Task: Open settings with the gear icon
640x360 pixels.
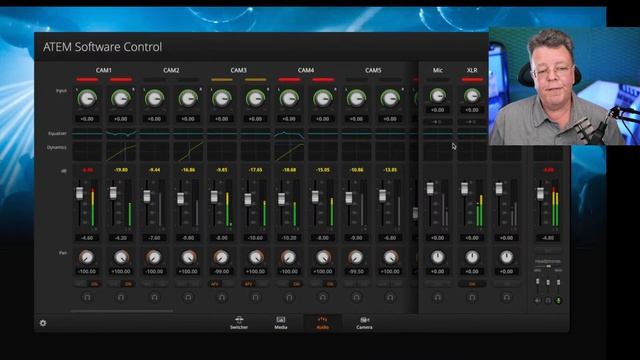Action: tap(43, 323)
